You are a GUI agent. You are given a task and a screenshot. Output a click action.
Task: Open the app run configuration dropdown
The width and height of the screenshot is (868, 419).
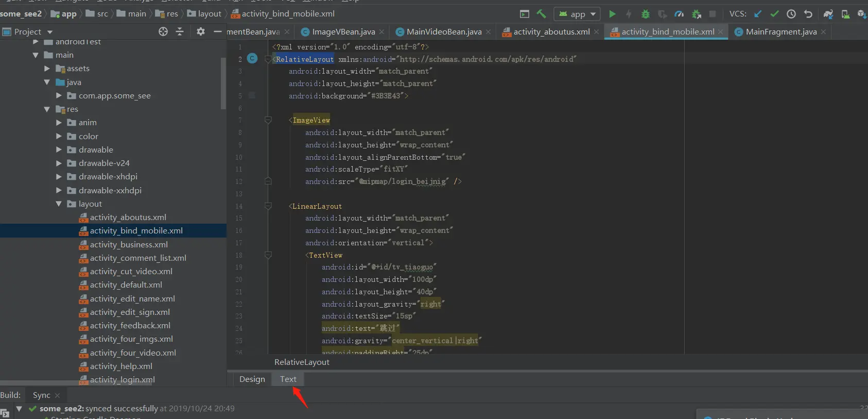577,14
